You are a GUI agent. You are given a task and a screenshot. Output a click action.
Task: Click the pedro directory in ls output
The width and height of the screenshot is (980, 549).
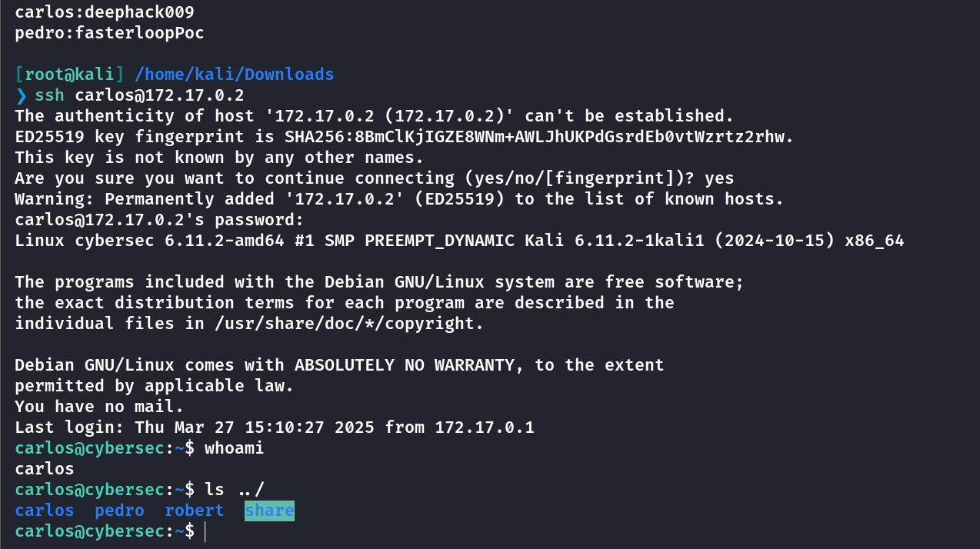pos(119,510)
